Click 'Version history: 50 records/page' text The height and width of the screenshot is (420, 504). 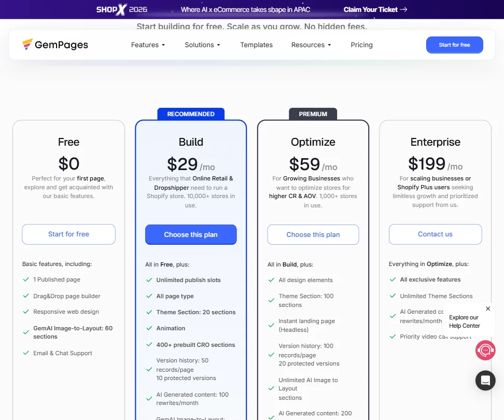click(x=182, y=365)
